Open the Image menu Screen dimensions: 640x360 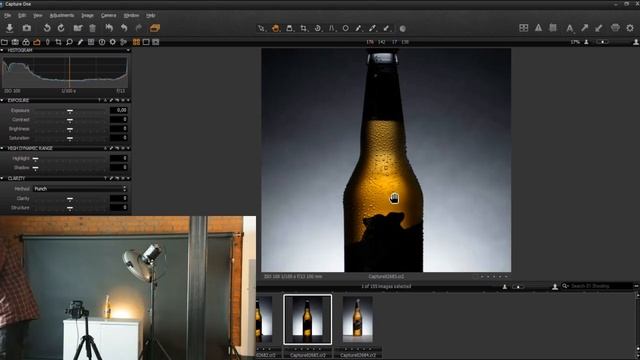87,15
